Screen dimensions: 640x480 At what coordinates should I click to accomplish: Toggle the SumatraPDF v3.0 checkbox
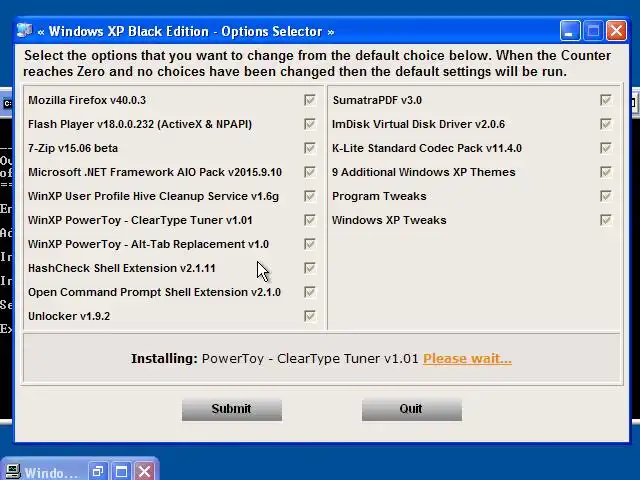(606, 100)
